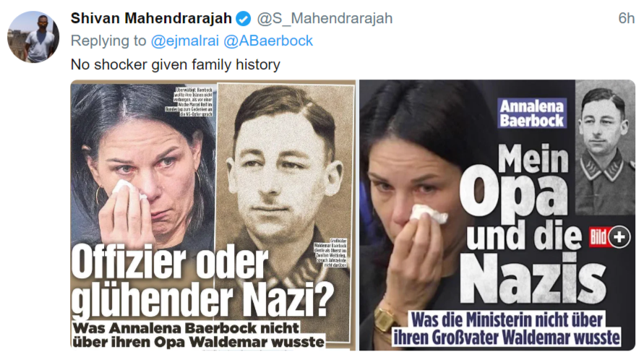The height and width of the screenshot is (360, 644).
Task: Open the display name Shivan Mahendrarajah
Action: pos(151,19)
